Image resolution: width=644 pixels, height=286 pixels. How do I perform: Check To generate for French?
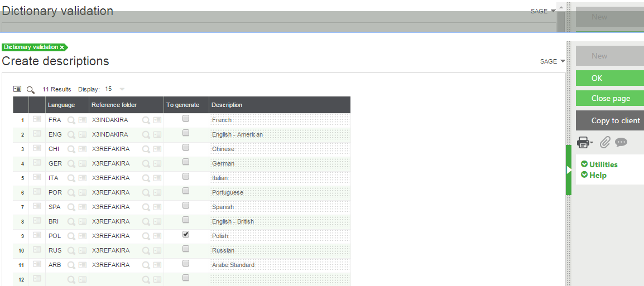pos(186,119)
